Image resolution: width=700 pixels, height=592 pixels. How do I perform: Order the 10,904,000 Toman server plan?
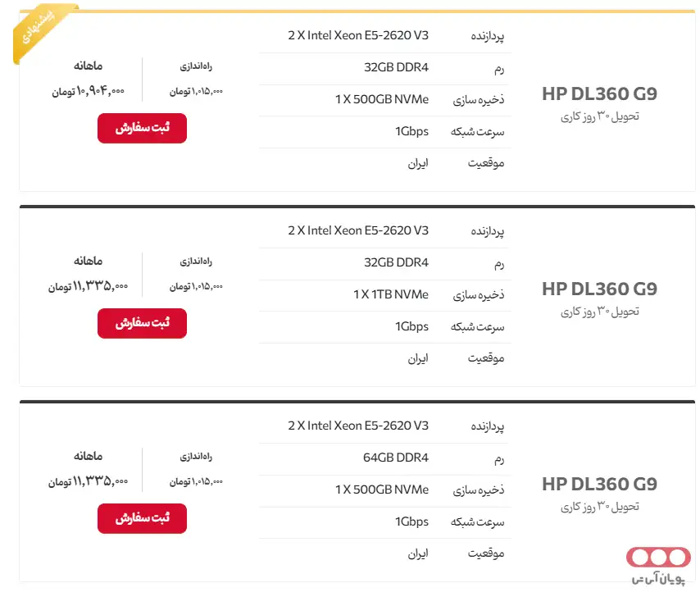pyautogui.click(x=142, y=128)
